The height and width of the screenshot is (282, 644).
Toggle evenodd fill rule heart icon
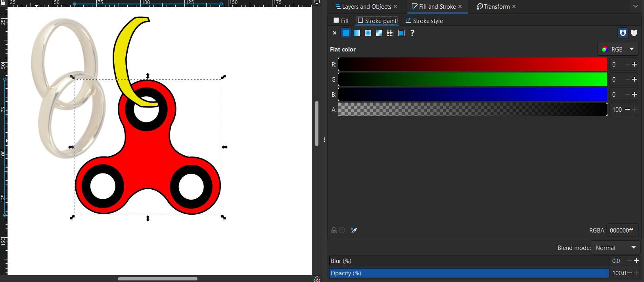[x=623, y=33]
